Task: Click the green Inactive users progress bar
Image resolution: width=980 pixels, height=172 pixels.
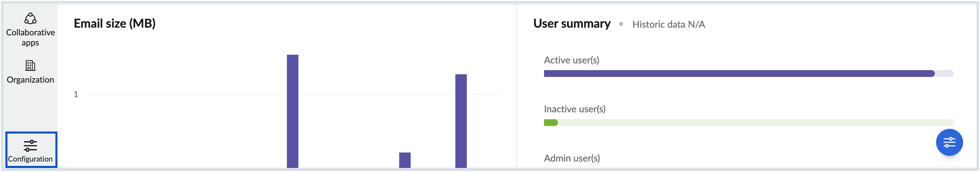Action: [x=551, y=123]
